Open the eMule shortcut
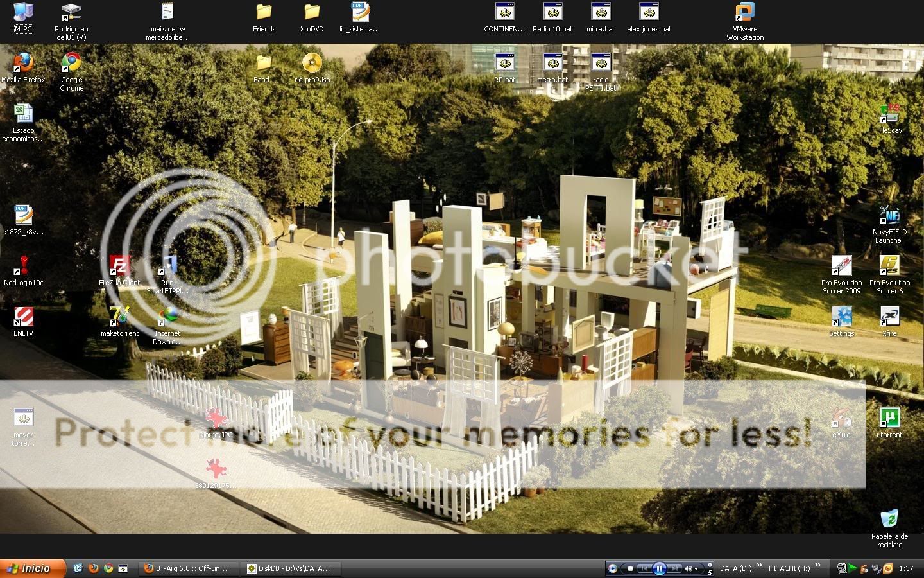The height and width of the screenshot is (578, 924). (841, 418)
